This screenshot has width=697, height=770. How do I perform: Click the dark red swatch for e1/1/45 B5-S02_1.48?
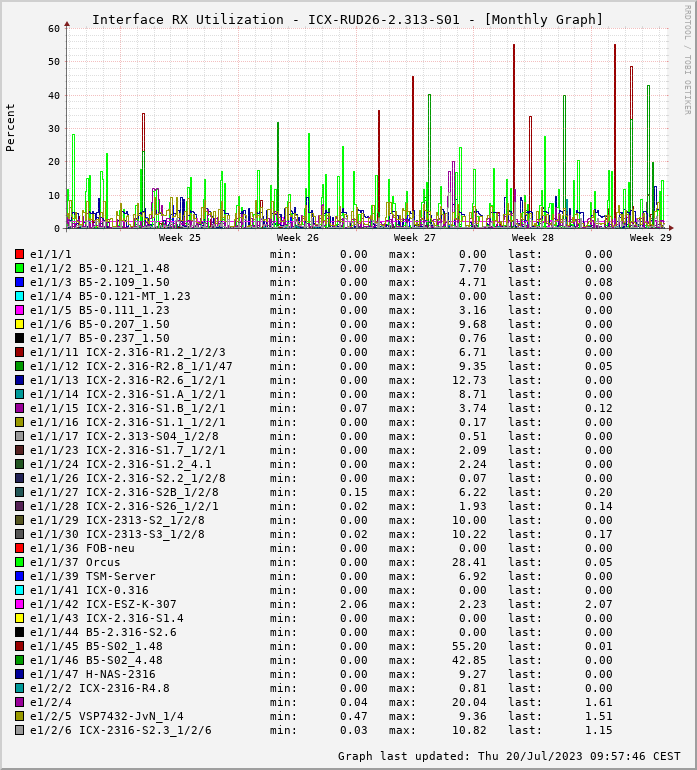(x=19, y=646)
